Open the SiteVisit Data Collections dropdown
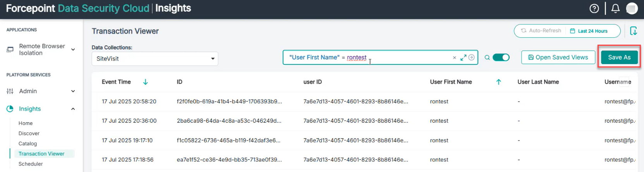Screen dimensions: 644x172 155,59
